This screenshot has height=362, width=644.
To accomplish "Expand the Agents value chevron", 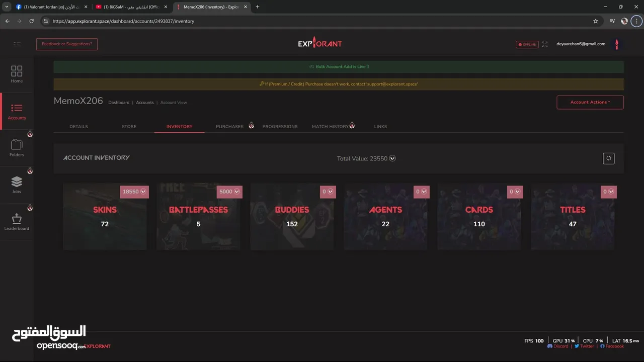I will [x=424, y=192].
